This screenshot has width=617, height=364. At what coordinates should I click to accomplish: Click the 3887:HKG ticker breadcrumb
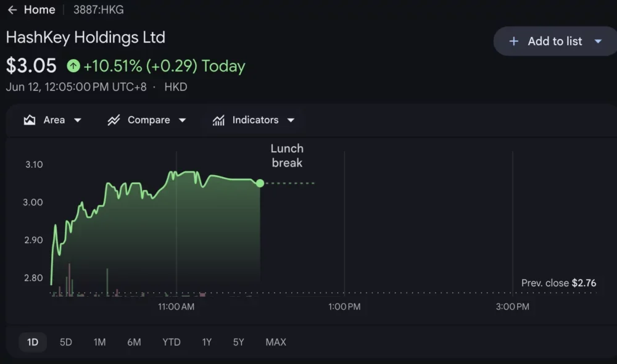[x=98, y=10]
